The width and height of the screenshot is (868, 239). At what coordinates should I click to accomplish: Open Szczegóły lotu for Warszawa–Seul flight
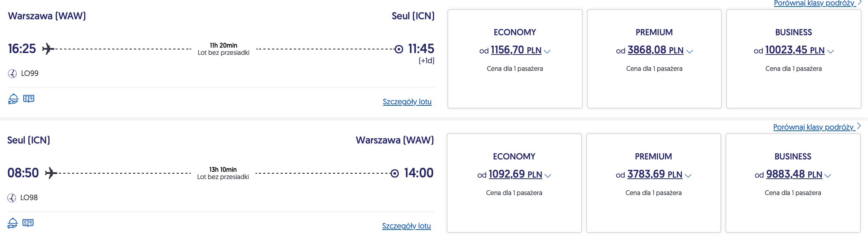[x=407, y=102]
